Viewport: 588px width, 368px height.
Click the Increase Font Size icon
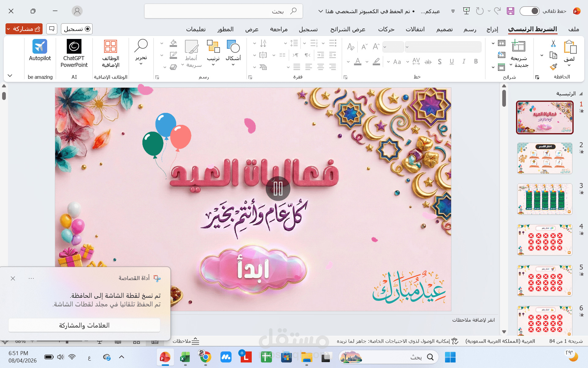(376, 47)
